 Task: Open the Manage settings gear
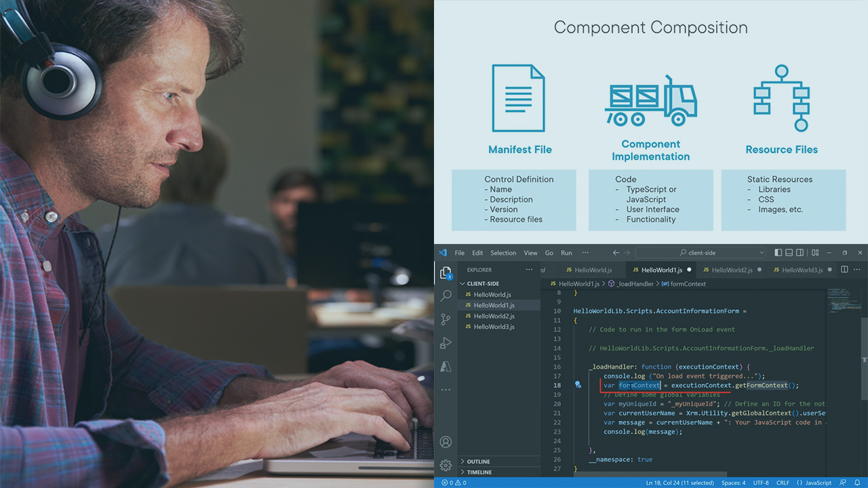point(446,465)
